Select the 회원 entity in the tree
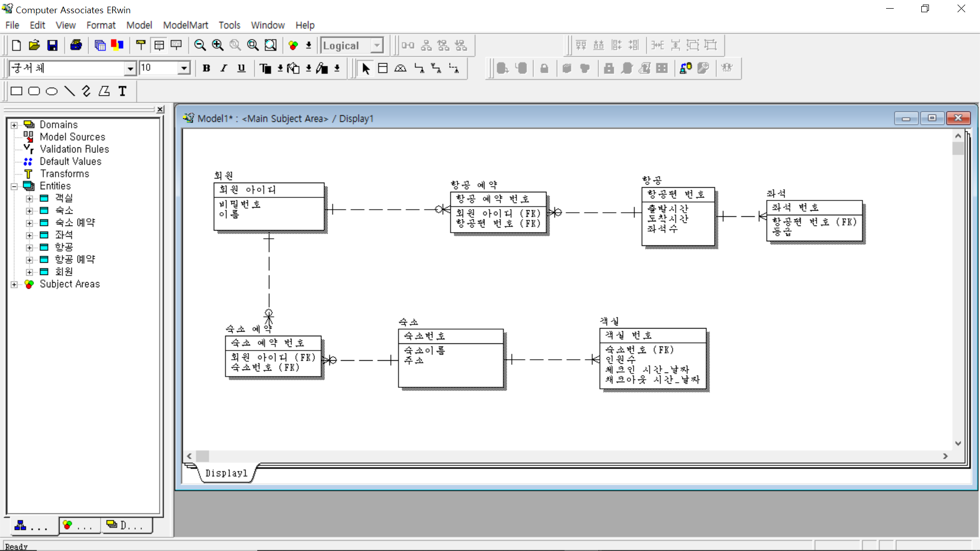980x551 pixels. [x=64, y=271]
